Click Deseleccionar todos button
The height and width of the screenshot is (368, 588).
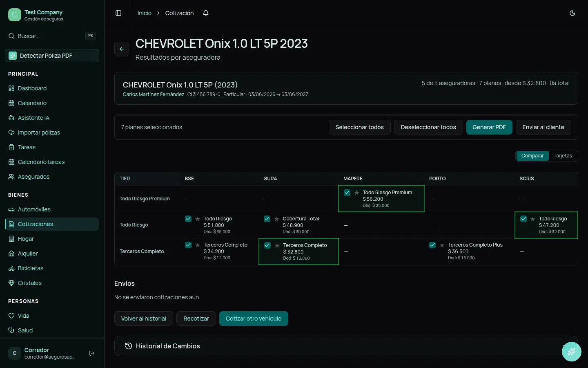(428, 127)
